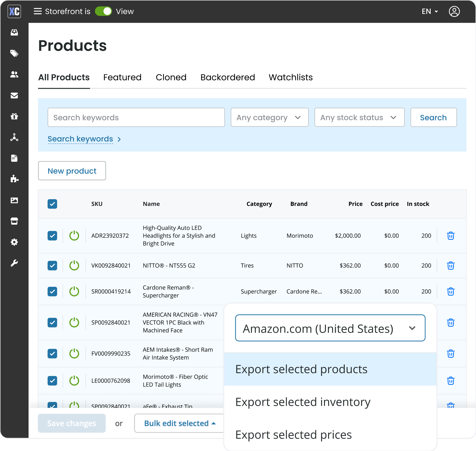Open the puzzle piece add-ons icon

point(14,179)
